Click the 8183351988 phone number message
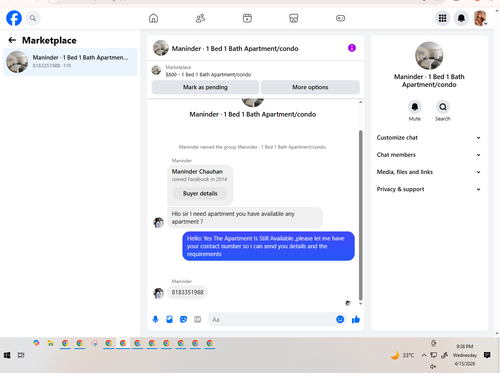This screenshot has width=500, height=373. coord(187,292)
